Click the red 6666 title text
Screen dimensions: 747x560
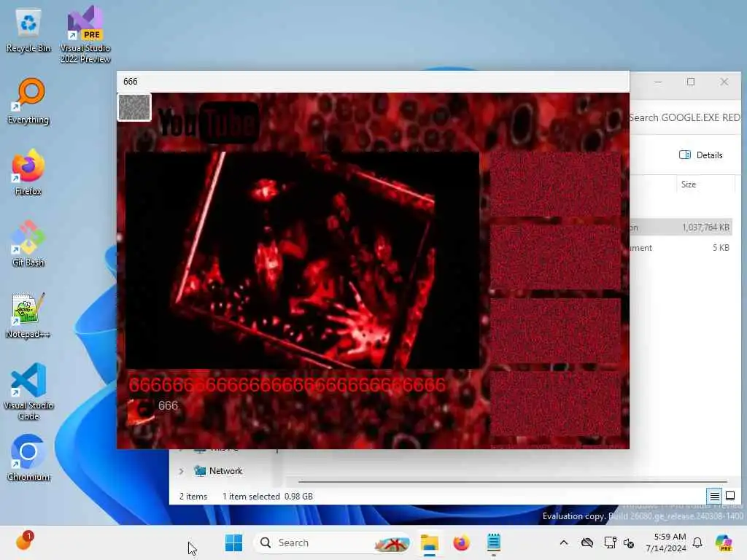[x=287, y=385]
